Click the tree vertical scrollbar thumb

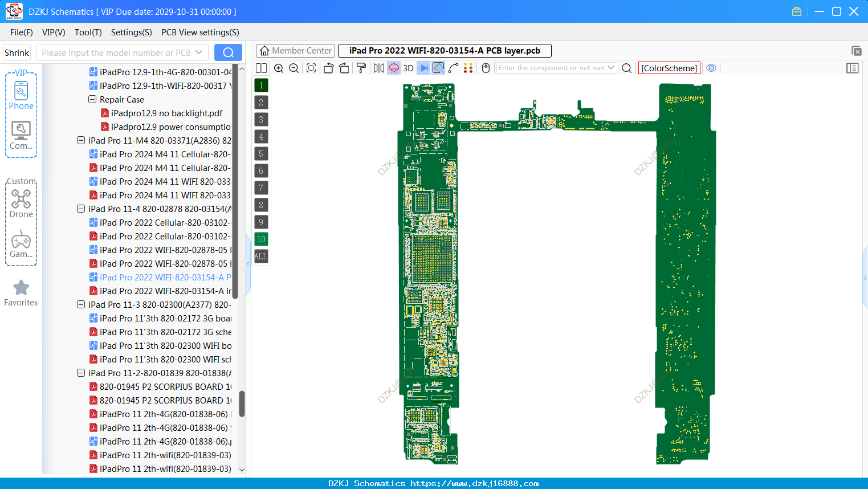pyautogui.click(x=242, y=404)
